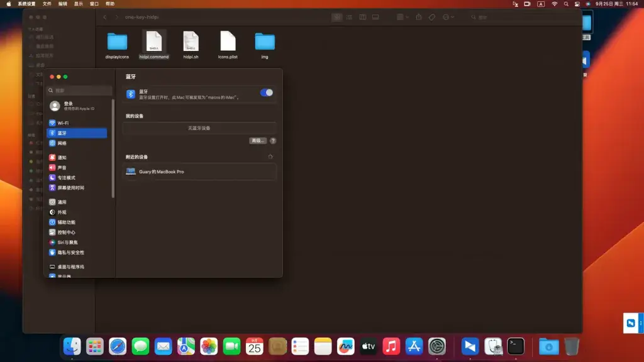The image size is (644, 362).
Task: Open 隐私与安全性 settings
Action: pos(77,253)
